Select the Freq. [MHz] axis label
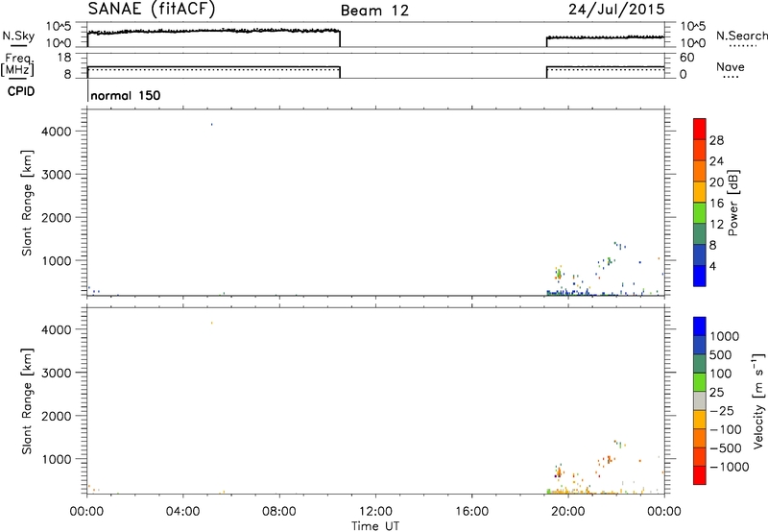 [x=18, y=65]
